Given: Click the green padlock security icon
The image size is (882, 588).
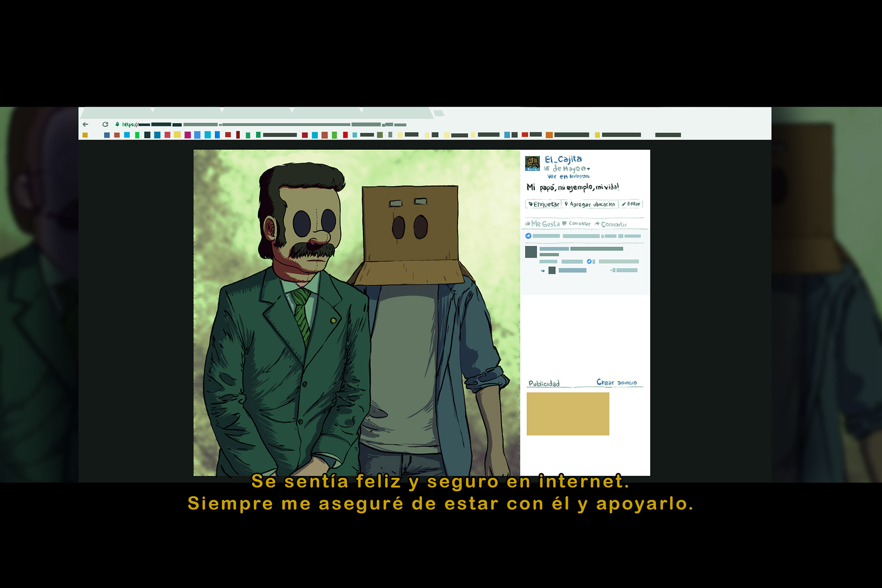Looking at the screenshot, I should click(x=117, y=124).
